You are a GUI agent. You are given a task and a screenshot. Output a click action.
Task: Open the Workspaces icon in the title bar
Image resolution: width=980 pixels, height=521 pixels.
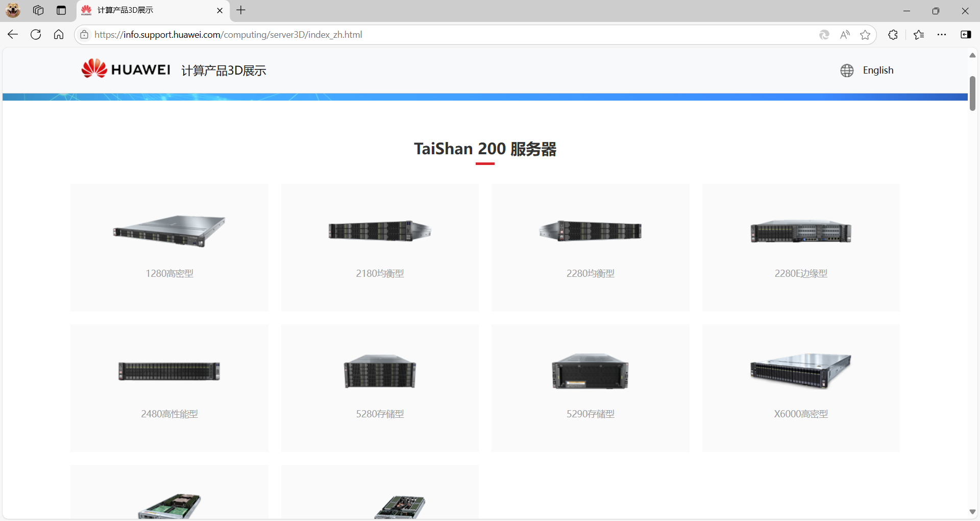click(x=38, y=10)
